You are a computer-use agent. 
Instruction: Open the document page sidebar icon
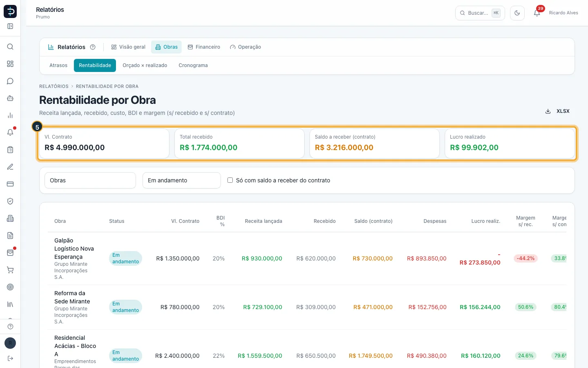click(x=10, y=236)
